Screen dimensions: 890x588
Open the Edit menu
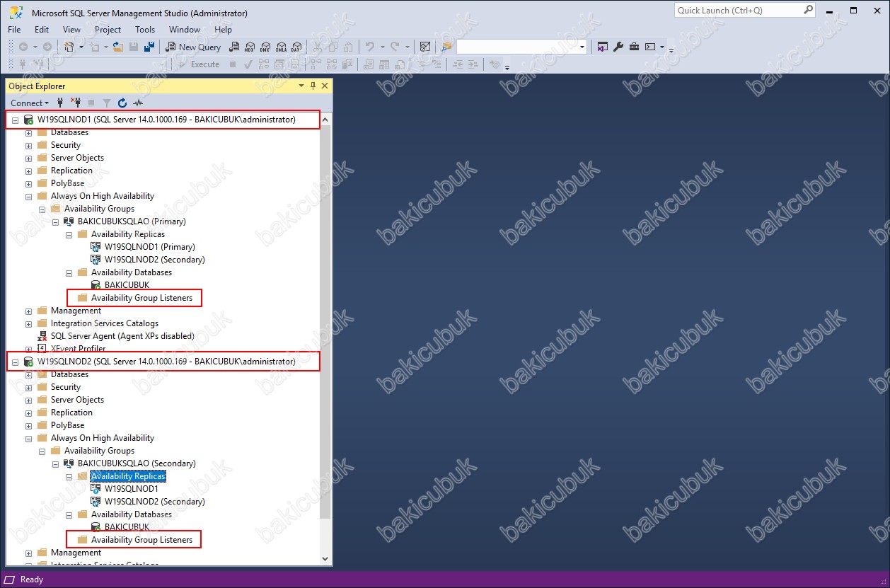(42, 30)
